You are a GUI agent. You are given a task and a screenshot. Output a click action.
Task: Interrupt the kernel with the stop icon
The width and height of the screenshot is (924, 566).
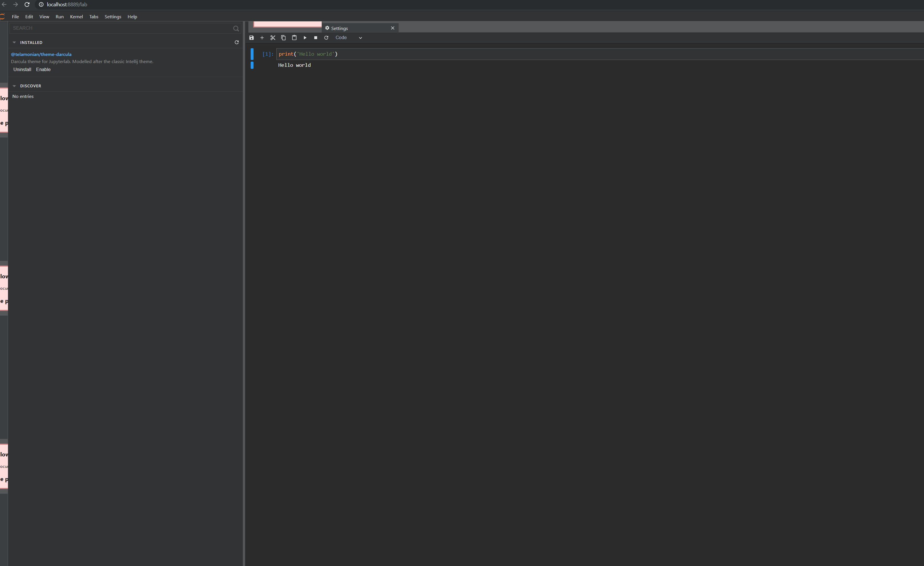pyautogui.click(x=315, y=37)
